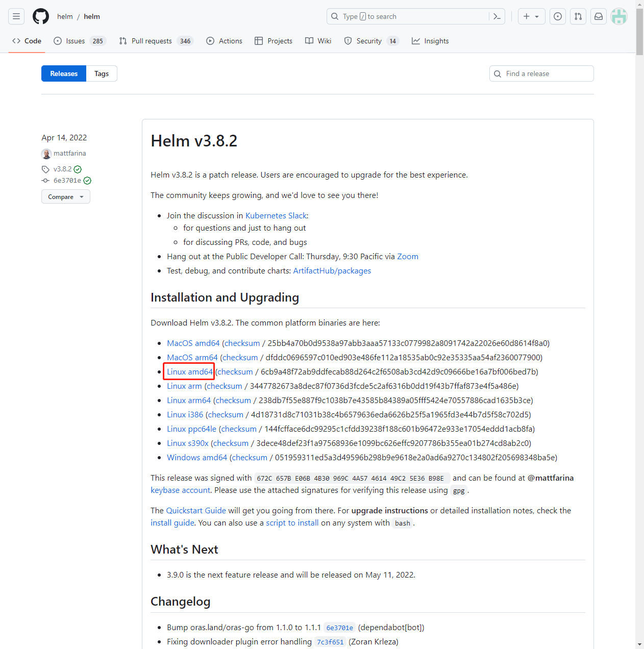Open checksum link for Linux amd64

(235, 372)
